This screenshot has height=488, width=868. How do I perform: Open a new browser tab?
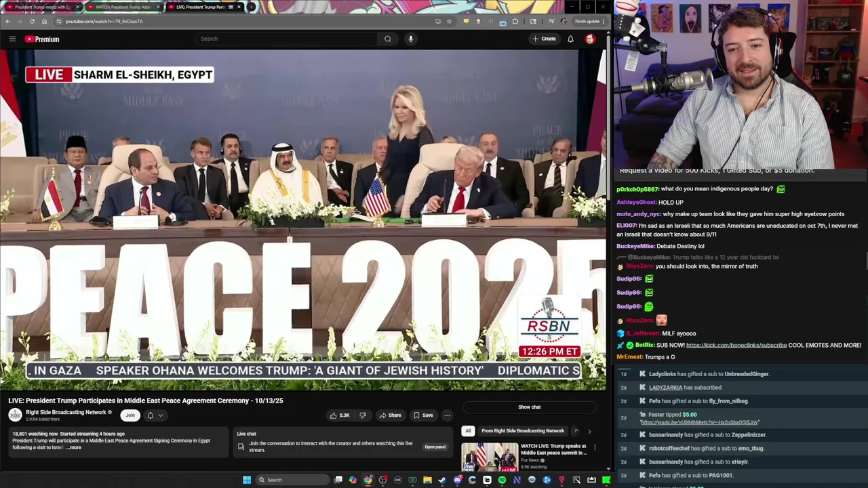click(251, 7)
